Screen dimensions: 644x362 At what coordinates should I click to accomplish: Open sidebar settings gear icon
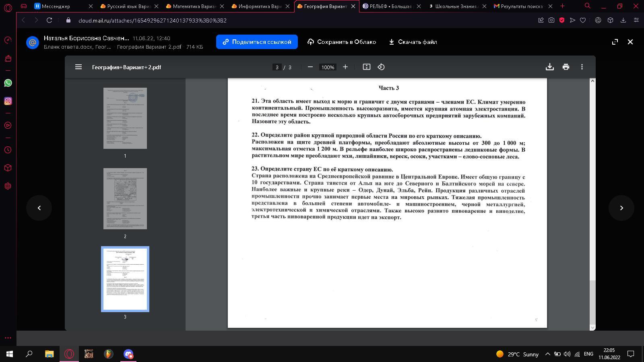pyautogui.click(x=8, y=186)
